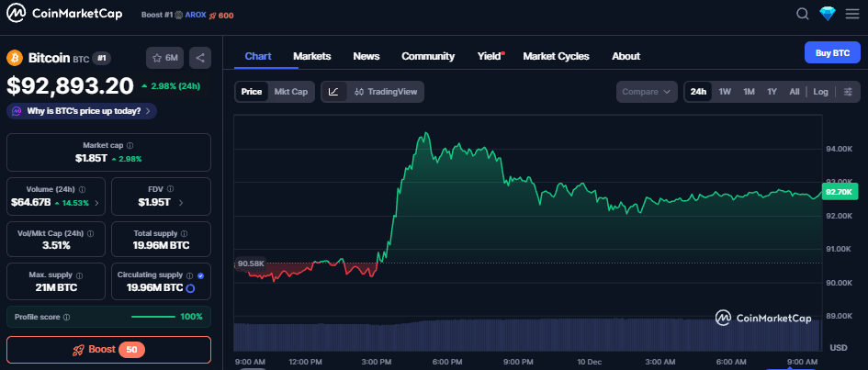This screenshot has width=868, height=370.
Task: Click the info icon beside Market cap
Action: point(130,145)
